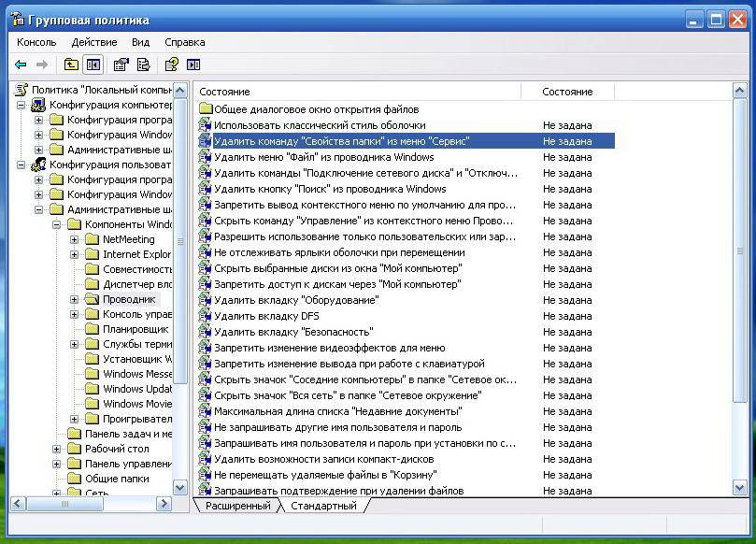This screenshot has height=544, width=756.
Task: Collapse the Конфигурация компьютера node
Action: (x=21, y=105)
